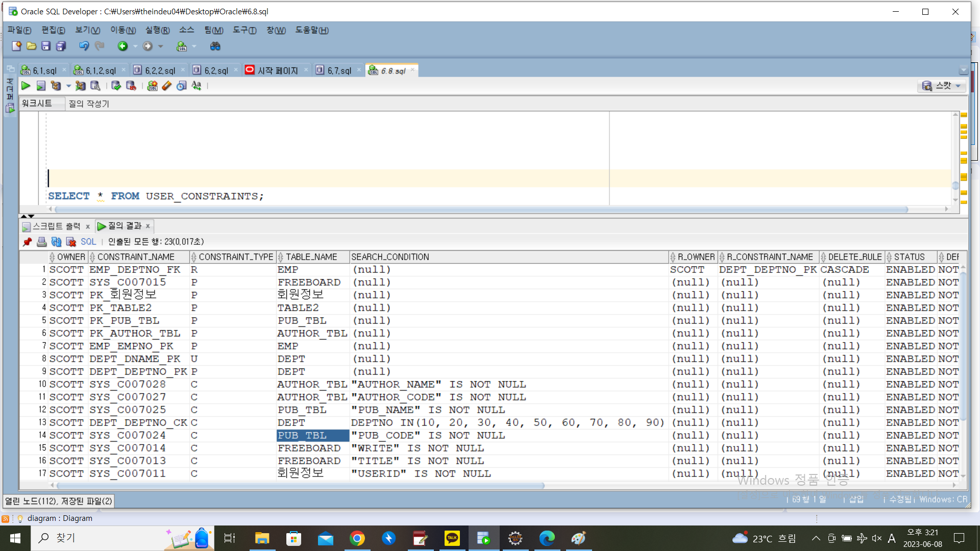The width and height of the screenshot is (980, 551).
Task: Open a file using the folder icon
Action: tap(31, 46)
